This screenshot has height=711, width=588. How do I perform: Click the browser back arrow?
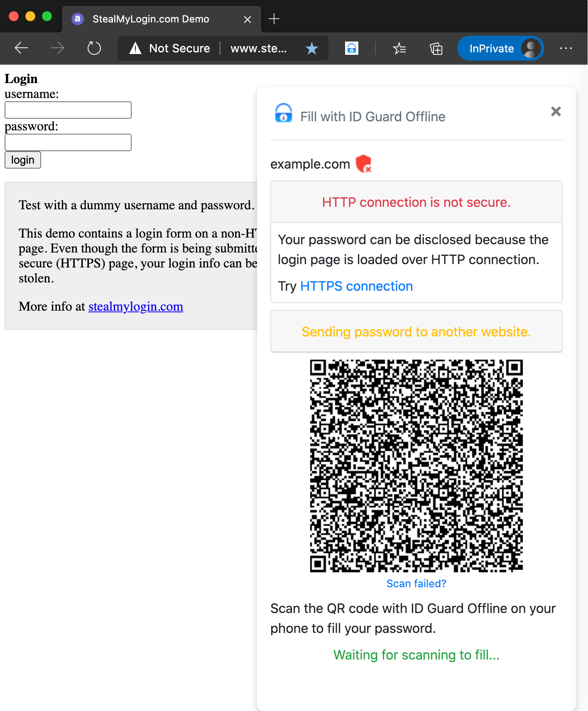[21, 48]
